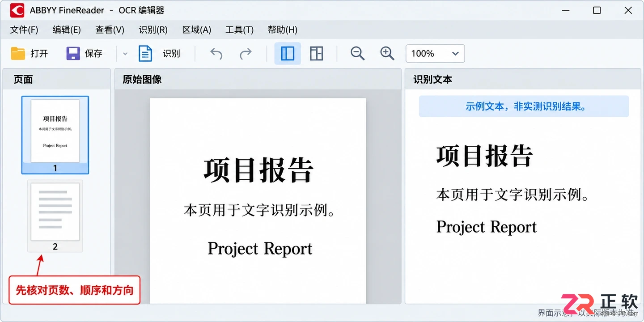Zoom out with the minus magnifier
Viewport: 644px width, 322px height.
(357, 54)
